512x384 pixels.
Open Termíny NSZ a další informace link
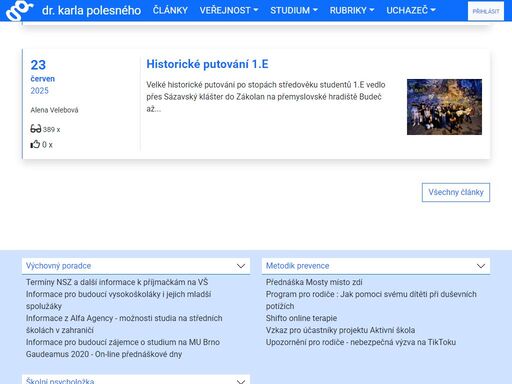click(117, 282)
